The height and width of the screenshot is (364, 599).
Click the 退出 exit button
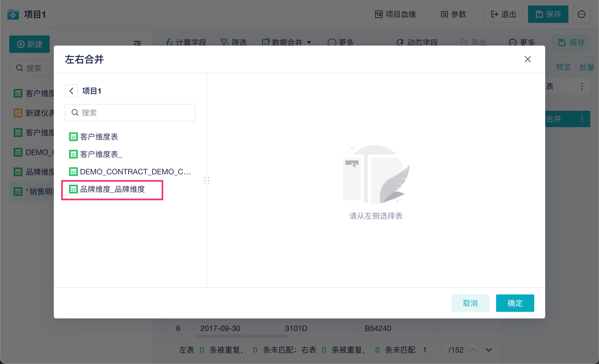coord(503,14)
